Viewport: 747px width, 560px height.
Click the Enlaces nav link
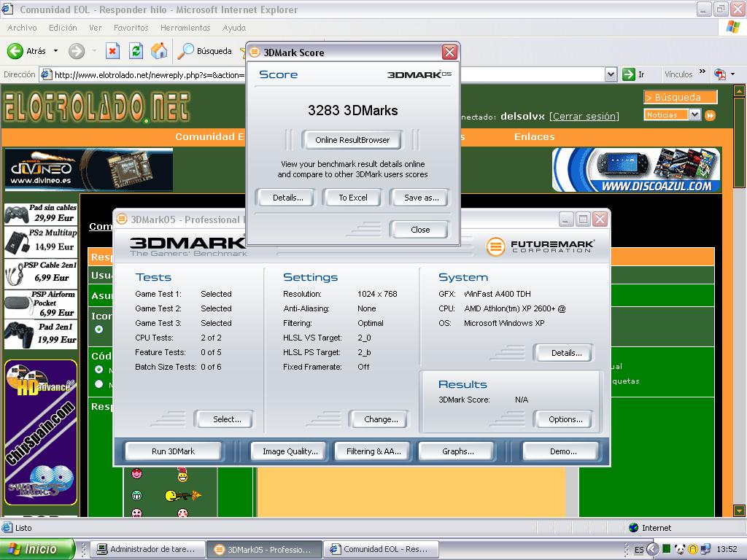tap(534, 136)
